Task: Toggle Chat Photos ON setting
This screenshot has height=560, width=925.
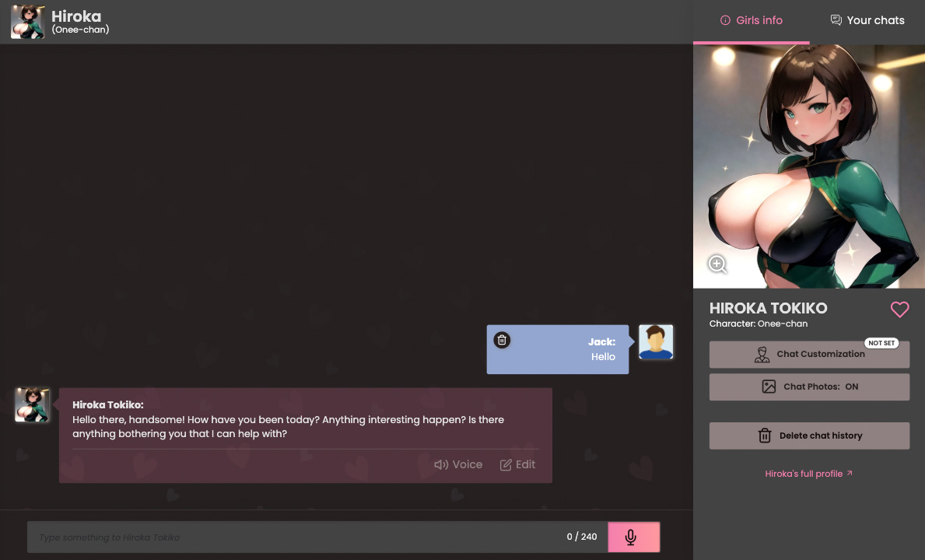Action: (809, 387)
